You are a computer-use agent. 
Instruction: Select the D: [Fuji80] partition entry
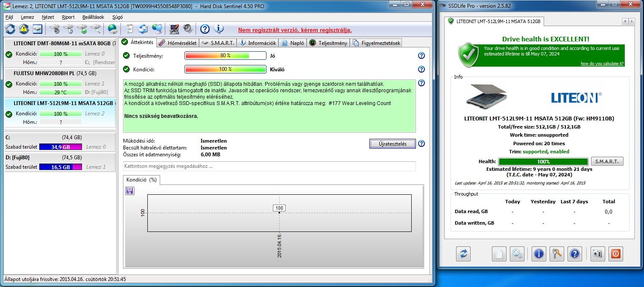[60, 162]
